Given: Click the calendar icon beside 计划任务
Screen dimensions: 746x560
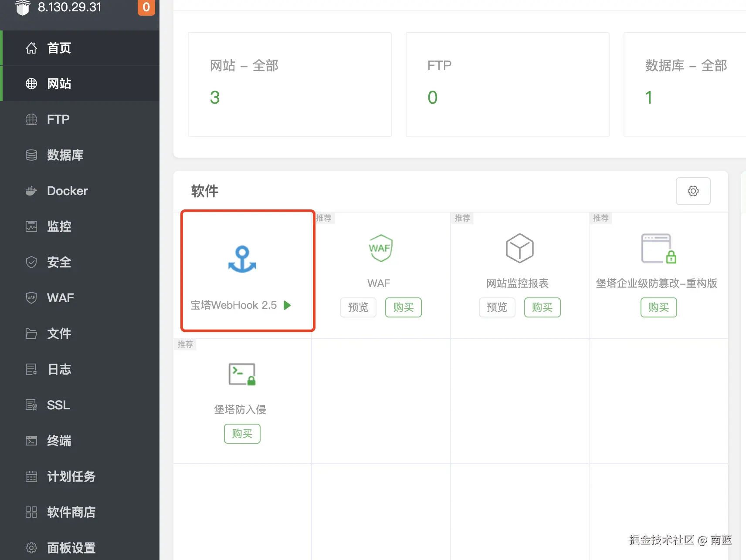Looking at the screenshot, I should pyautogui.click(x=31, y=476).
